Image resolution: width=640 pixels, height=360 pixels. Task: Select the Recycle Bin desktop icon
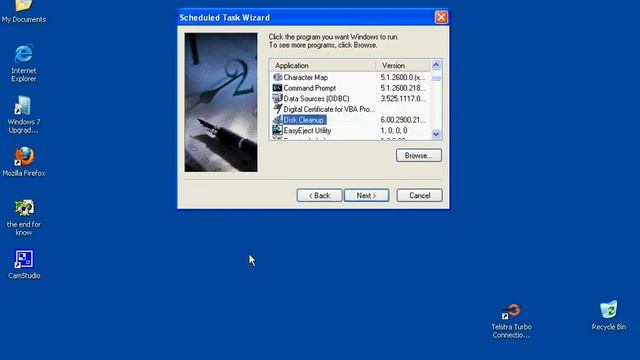[609, 316]
